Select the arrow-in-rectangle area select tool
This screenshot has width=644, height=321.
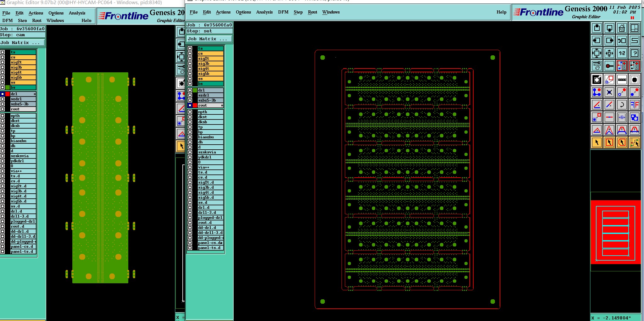pyautogui.click(x=609, y=142)
